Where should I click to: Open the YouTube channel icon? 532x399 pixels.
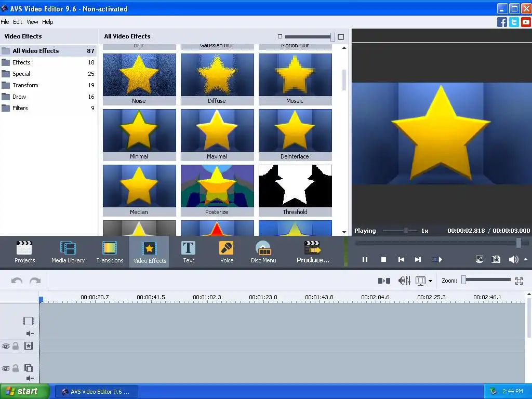[x=526, y=22]
